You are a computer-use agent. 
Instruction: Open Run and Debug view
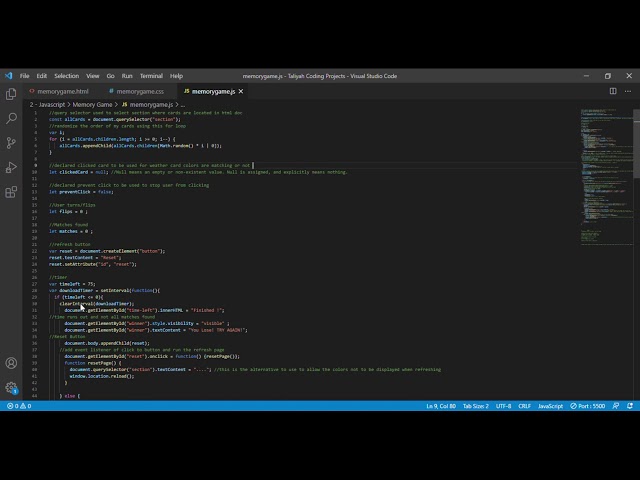click(11, 167)
